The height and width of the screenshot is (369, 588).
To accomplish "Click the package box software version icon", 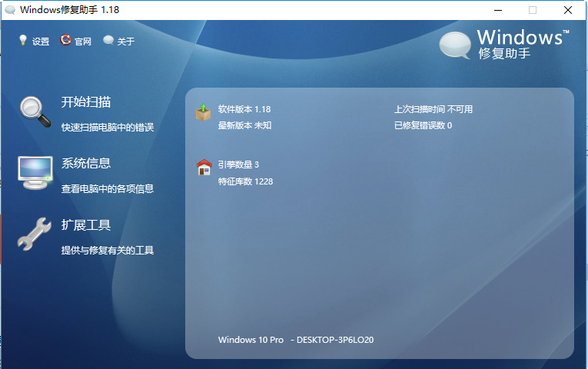I will point(203,113).
